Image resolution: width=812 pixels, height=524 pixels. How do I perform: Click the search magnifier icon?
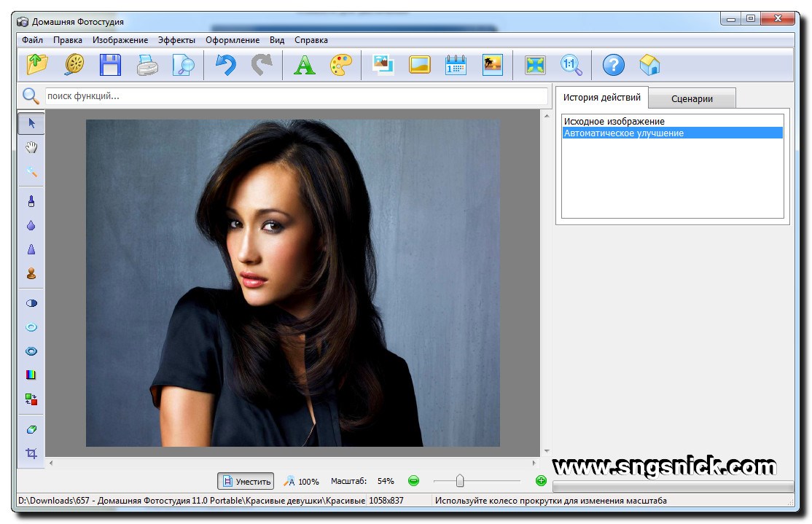31,95
